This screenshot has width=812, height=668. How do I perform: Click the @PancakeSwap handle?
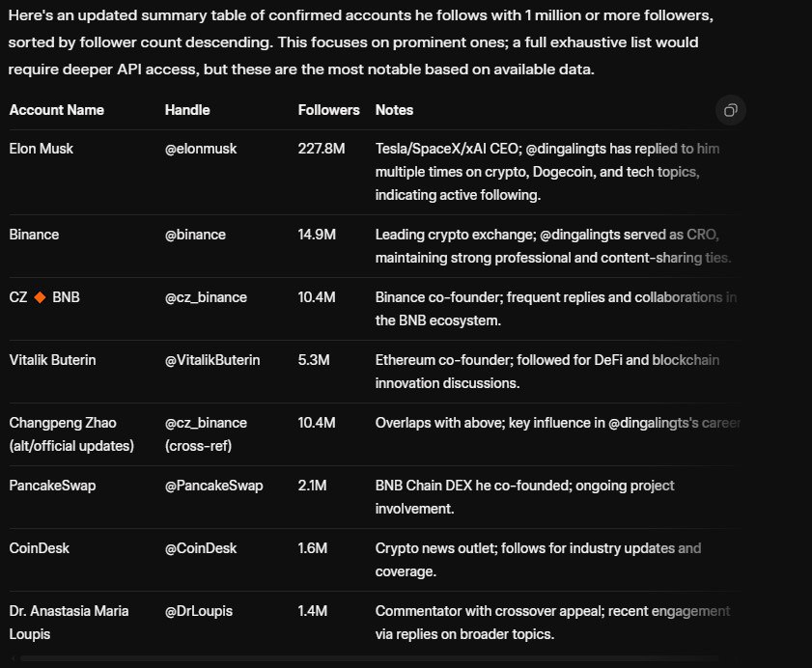tap(212, 486)
